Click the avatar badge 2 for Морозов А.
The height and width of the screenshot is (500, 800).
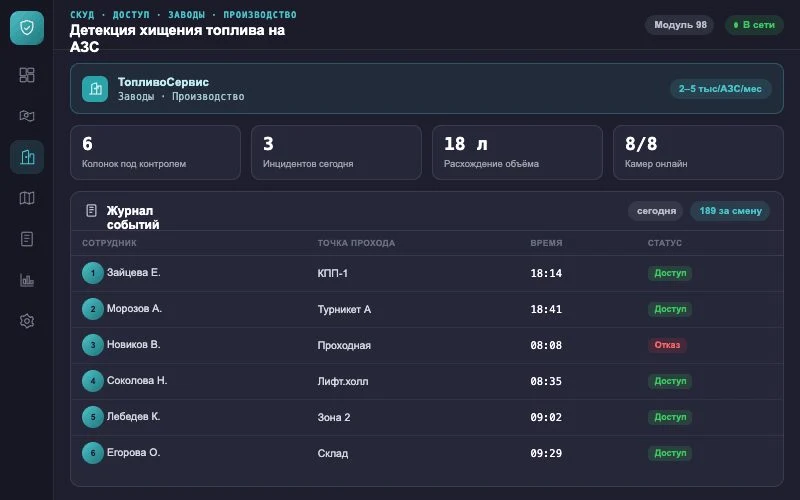pyautogui.click(x=93, y=309)
